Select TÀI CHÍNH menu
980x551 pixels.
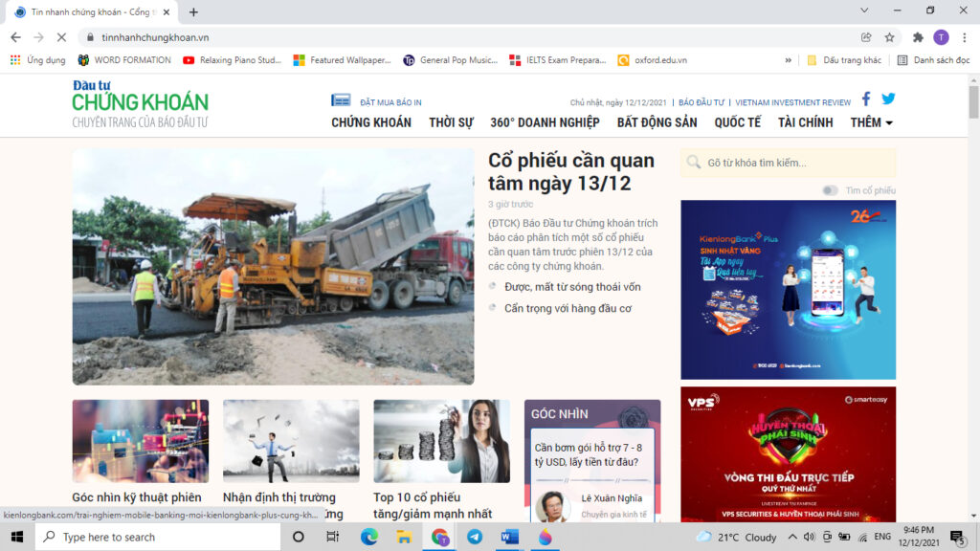tap(806, 122)
